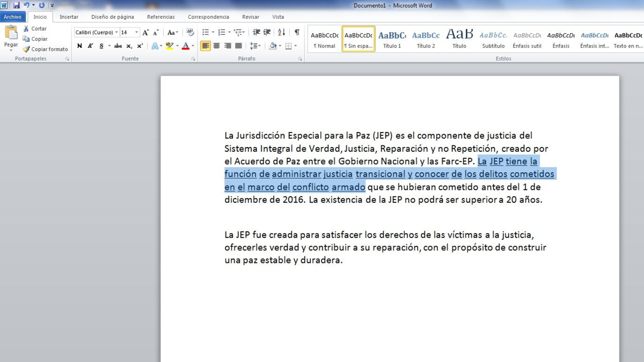Click Copiar formato painter
644x362 pixels.
pos(45,49)
